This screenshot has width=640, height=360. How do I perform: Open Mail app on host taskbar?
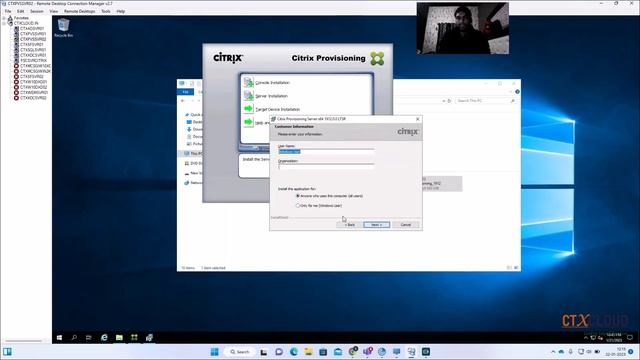[x=338, y=352]
